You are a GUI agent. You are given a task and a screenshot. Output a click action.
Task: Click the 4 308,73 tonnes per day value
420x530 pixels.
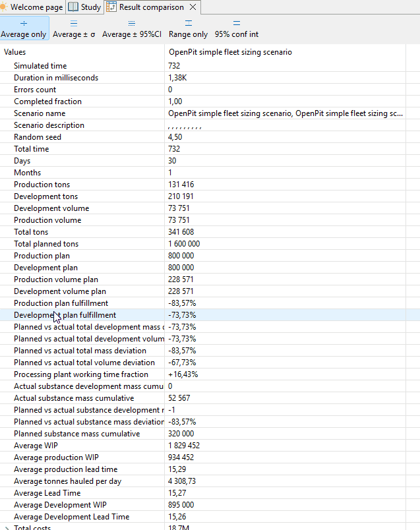pos(182,481)
